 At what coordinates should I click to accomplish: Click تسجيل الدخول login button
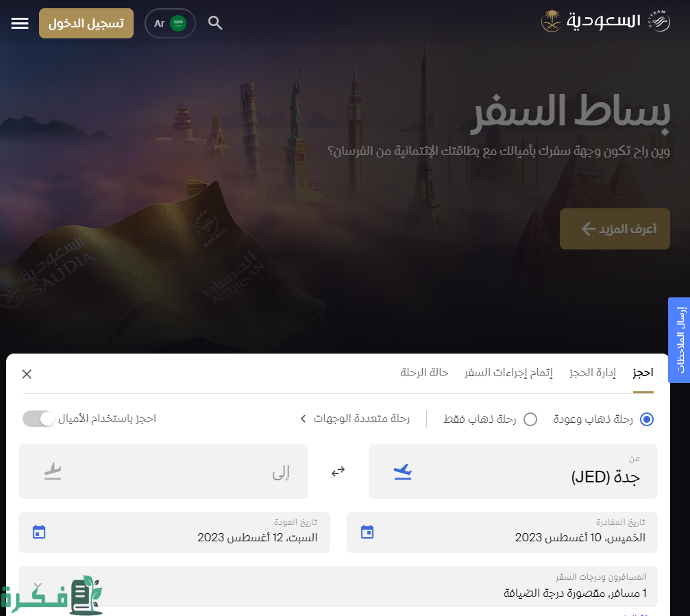(86, 23)
